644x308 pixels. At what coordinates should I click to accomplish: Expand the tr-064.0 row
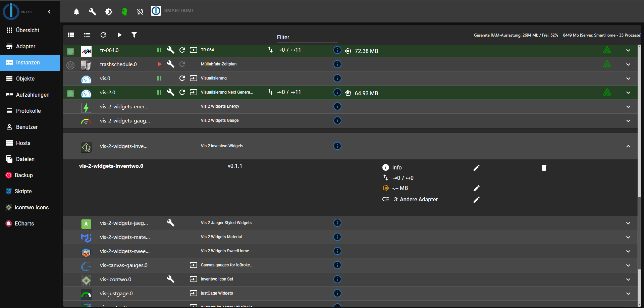628,50
